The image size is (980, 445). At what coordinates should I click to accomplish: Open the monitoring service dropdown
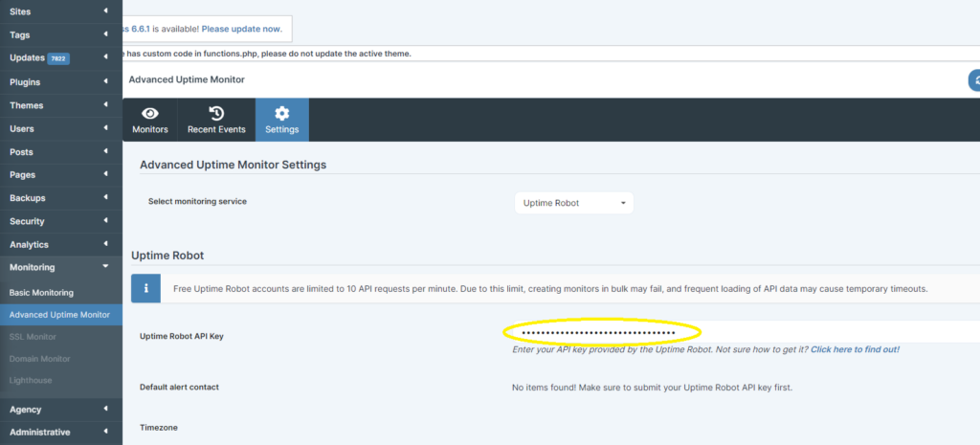(574, 203)
